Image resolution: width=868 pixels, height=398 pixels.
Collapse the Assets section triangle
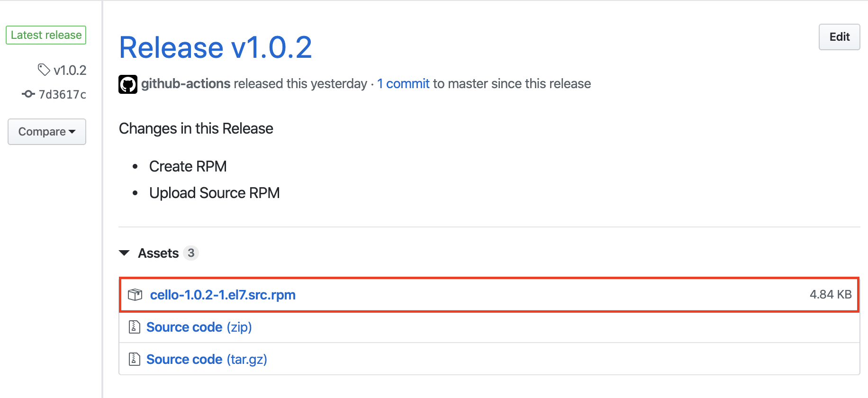124,253
